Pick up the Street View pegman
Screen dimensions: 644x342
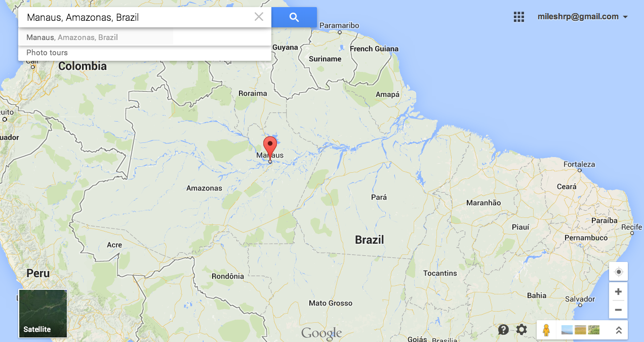546,330
